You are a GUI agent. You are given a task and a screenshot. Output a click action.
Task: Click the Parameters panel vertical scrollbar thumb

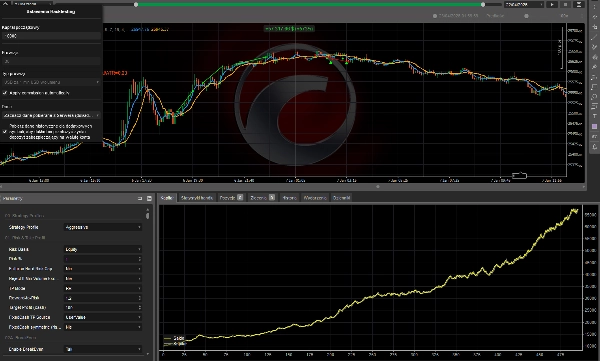[x=148, y=216]
